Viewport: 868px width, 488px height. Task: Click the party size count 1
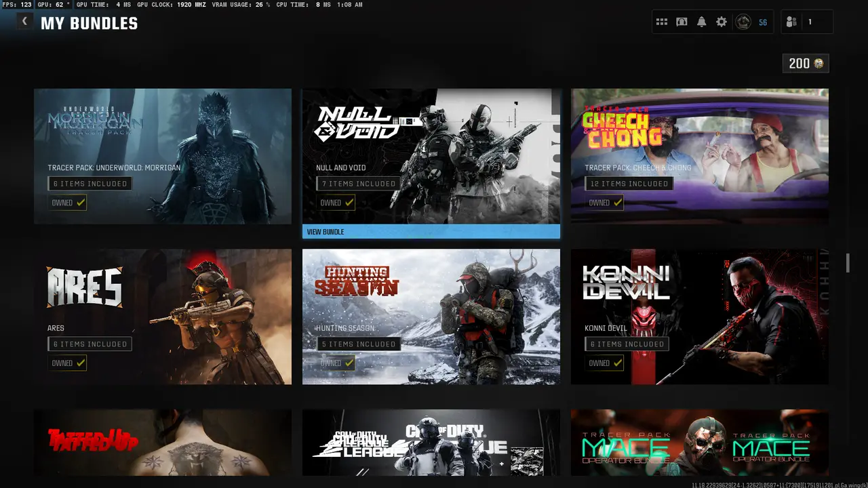[x=810, y=22]
